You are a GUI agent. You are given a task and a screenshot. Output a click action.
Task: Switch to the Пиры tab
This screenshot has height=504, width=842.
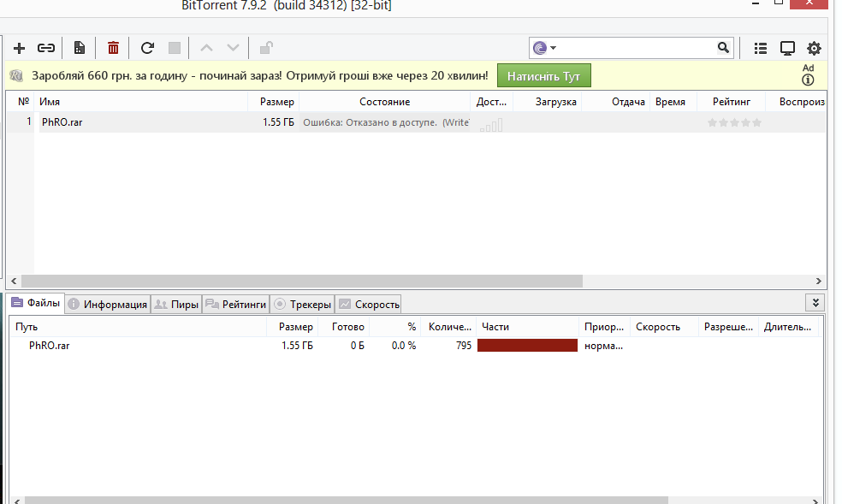coord(176,305)
